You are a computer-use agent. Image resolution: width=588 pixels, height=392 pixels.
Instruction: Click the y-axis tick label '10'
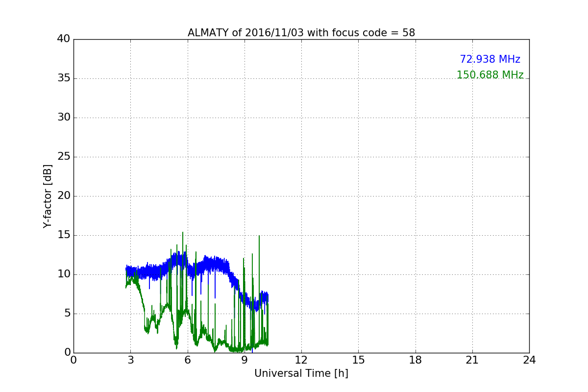coord(64,274)
